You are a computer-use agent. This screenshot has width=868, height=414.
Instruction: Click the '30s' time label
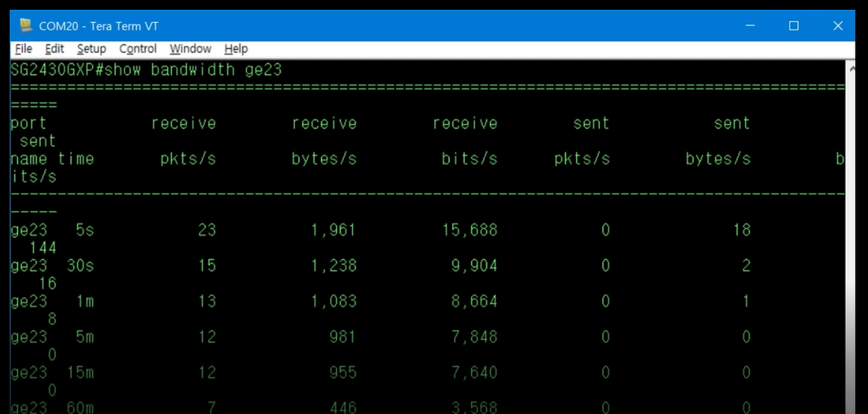tap(80, 266)
